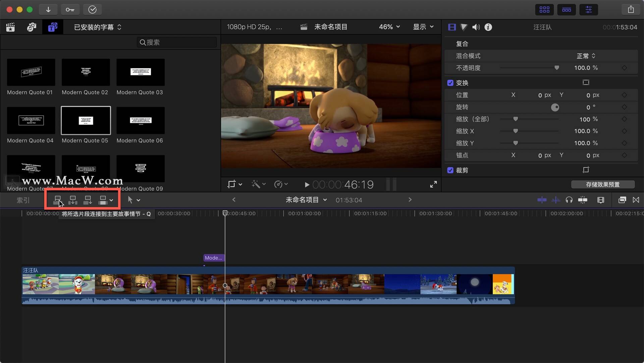The height and width of the screenshot is (363, 644).
Task: Switch to the audio inspector tab
Action: 476,27
